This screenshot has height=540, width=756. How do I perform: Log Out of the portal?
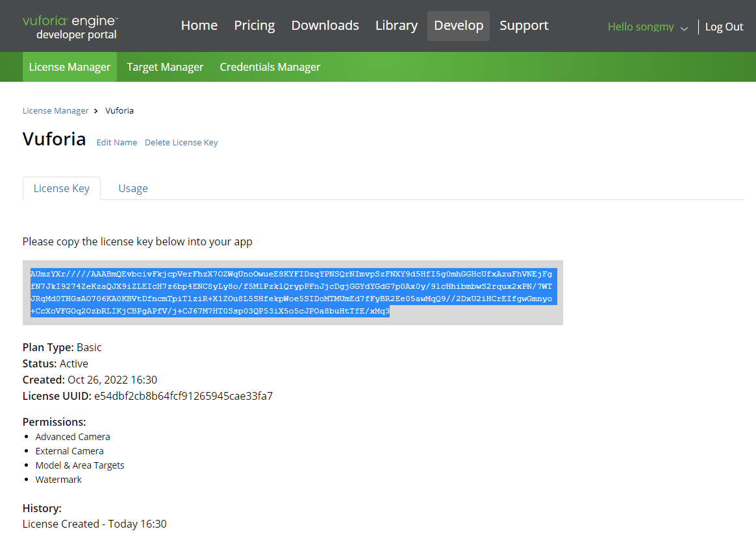(x=724, y=27)
